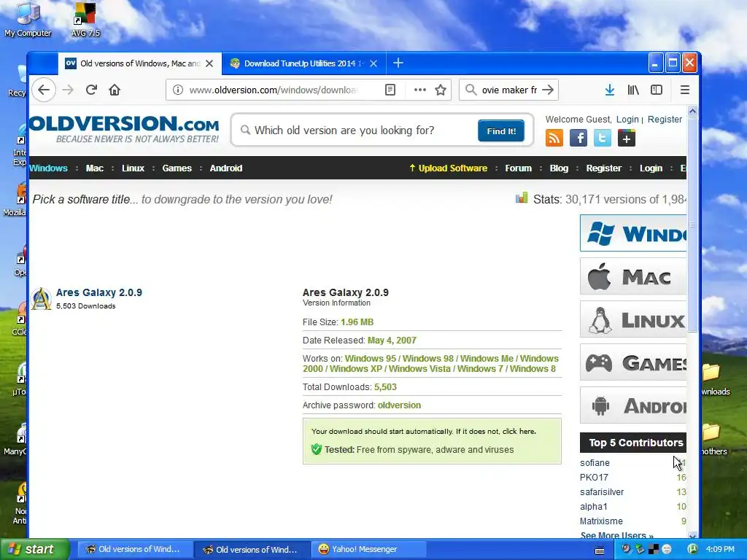This screenshot has height=560, width=747.
Task: Click the Ares Galaxy application icon
Action: coord(42,299)
